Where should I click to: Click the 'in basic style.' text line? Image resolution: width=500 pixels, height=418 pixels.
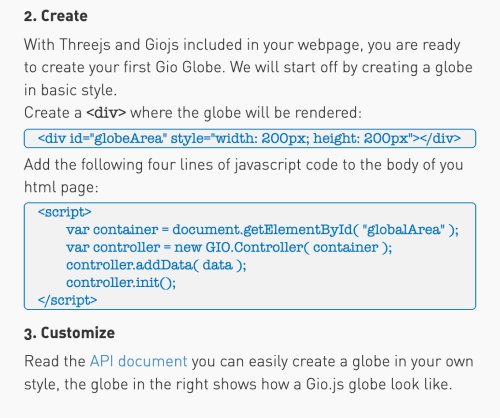(x=70, y=90)
